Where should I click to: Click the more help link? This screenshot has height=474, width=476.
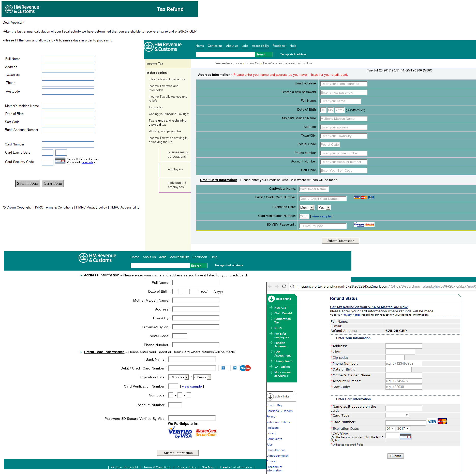(87, 162)
